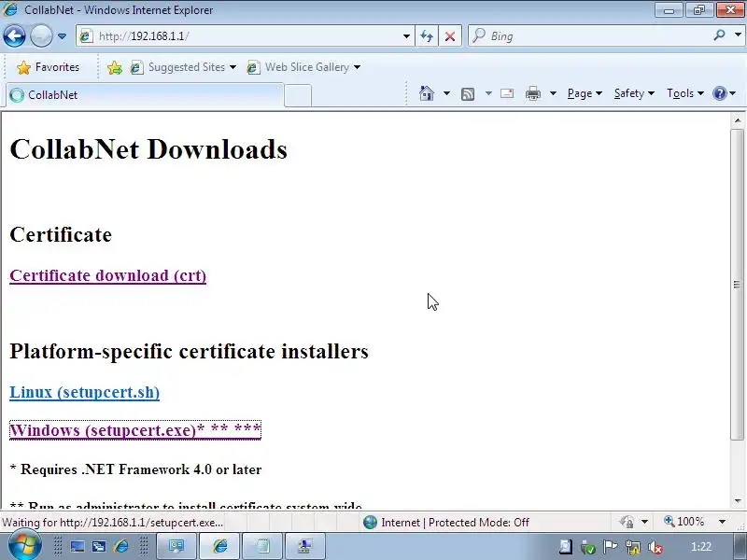Screen dimensions: 747x560
Task: Expand the feeds dropdown arrow
Action: click(x=488, y=93)
